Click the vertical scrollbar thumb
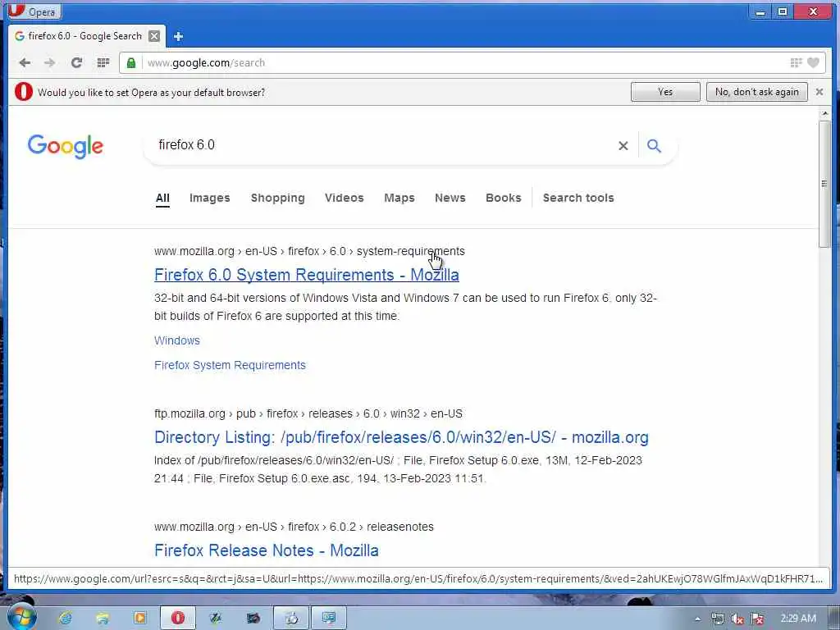This screenshot has width=840, height=630. click(x=824, y=184)
